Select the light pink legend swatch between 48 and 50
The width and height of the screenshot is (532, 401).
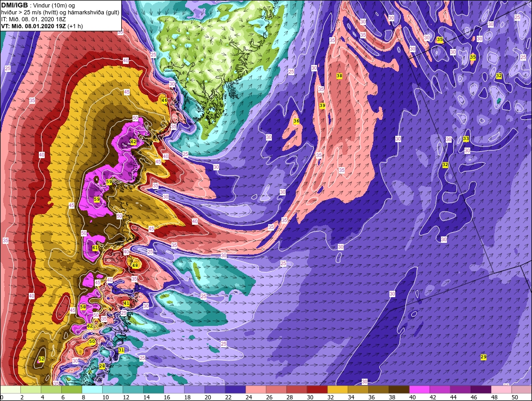(x=501, y=389)
